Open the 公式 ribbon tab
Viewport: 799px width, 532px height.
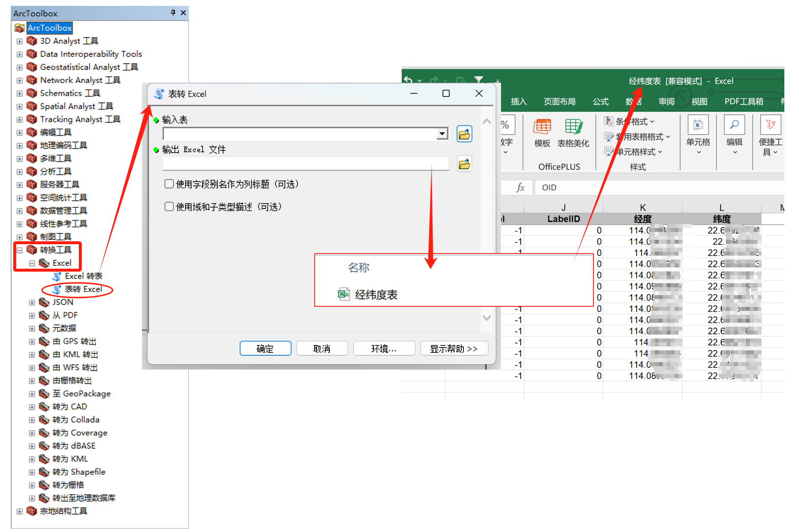601,101
